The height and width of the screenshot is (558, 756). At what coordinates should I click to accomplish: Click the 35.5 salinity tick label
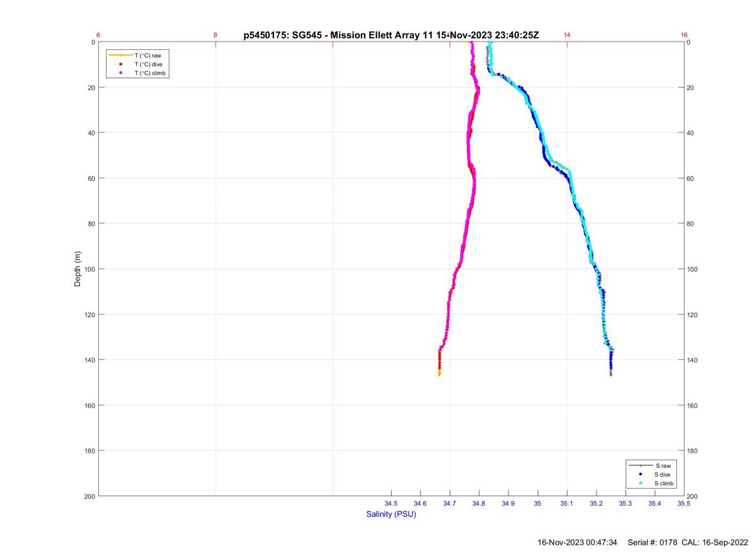pos(684,503)
